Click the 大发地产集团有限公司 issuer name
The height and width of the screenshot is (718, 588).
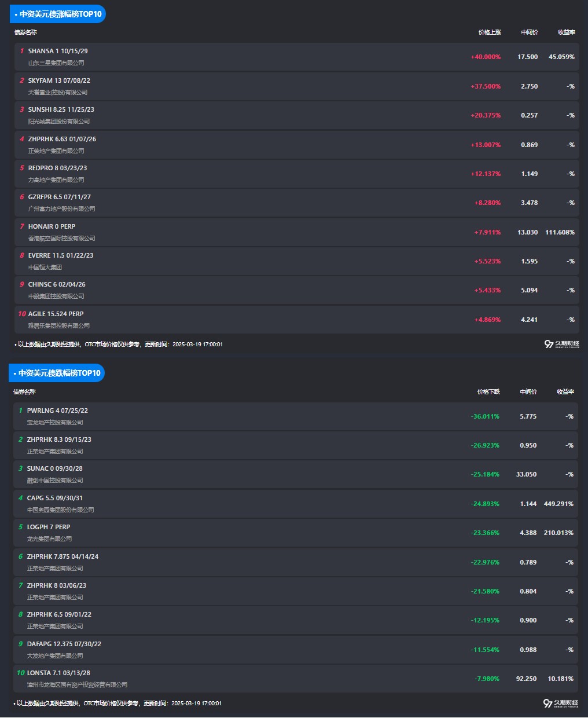55,656
